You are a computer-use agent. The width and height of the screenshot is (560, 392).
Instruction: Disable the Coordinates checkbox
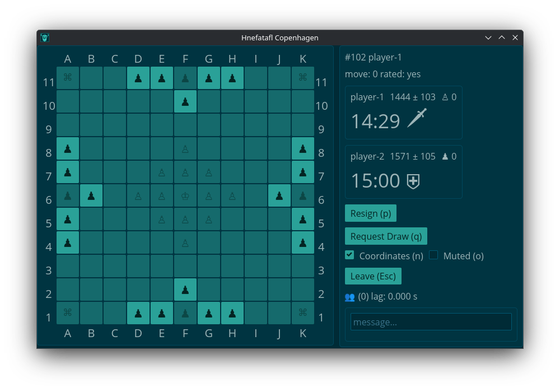click(x=349, y=255)
